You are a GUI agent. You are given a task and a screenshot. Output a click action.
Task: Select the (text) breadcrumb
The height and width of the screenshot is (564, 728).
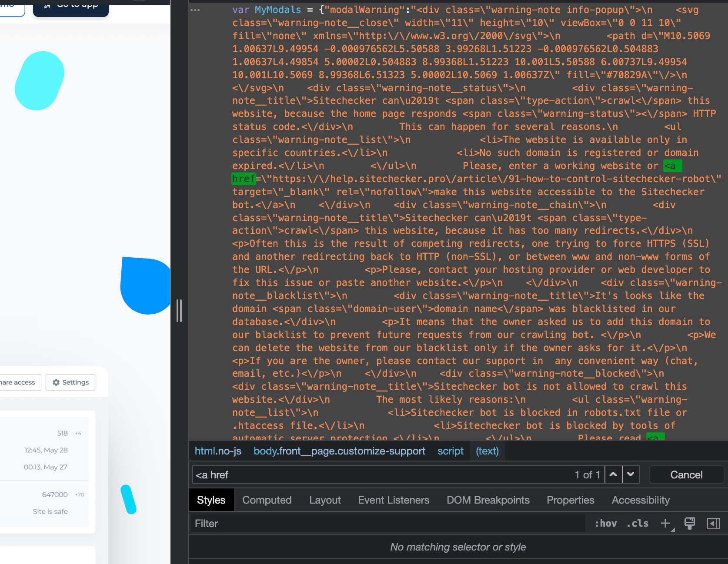point(487,451)
